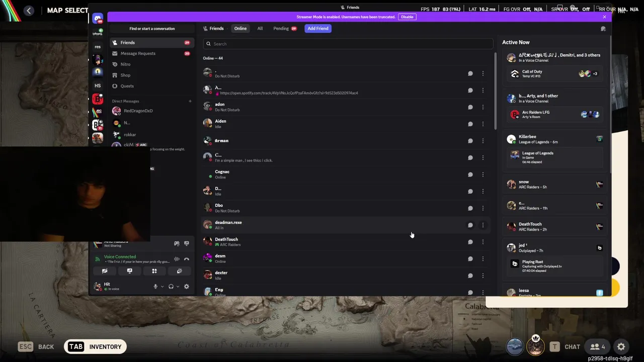Open the Spotify track link
Screen dimensions: 644x362
coord(289,93)
